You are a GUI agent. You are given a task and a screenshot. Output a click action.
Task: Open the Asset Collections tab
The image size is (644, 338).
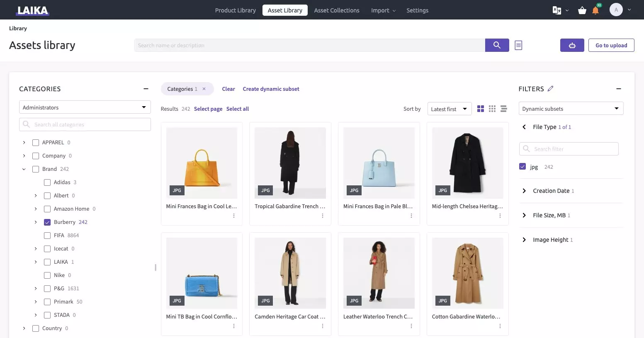(x=337, y=10)
